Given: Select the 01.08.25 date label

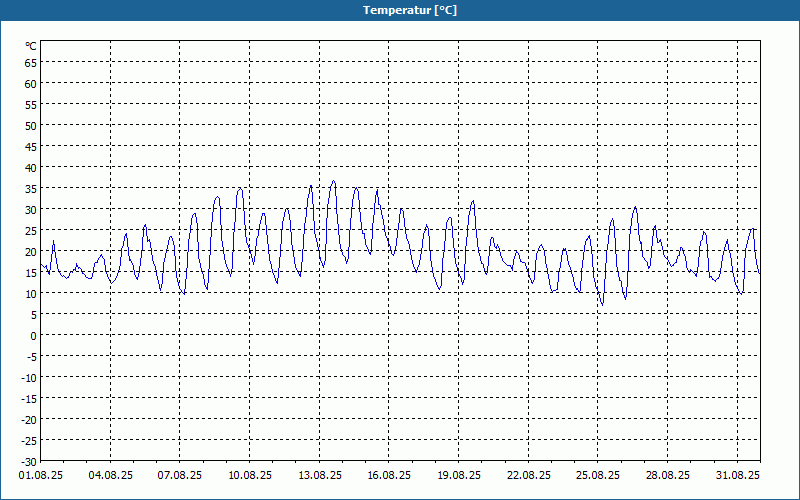Looking at the screenshot, I should (x=41, y=475).
